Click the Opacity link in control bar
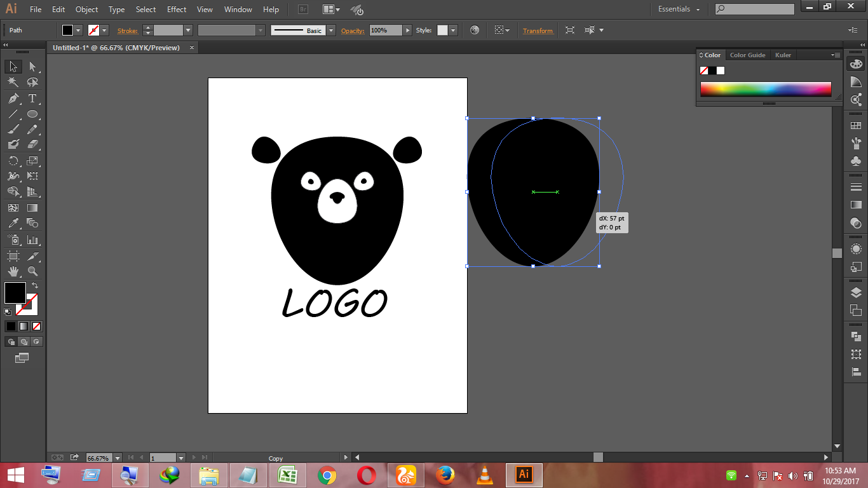Image resolution: width=868 pixels, height=488 pixels. click(353, 30)
